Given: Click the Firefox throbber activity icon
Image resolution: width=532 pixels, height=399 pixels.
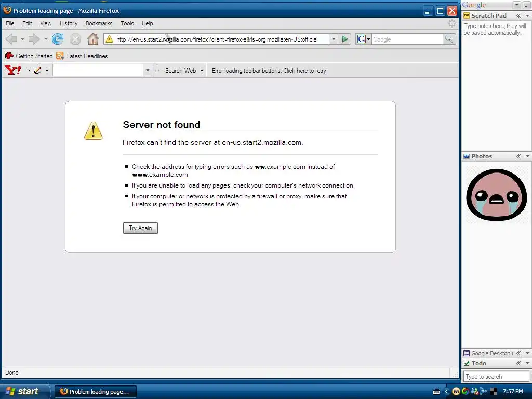Looking at the screenshot, I should tap(452, 23).
